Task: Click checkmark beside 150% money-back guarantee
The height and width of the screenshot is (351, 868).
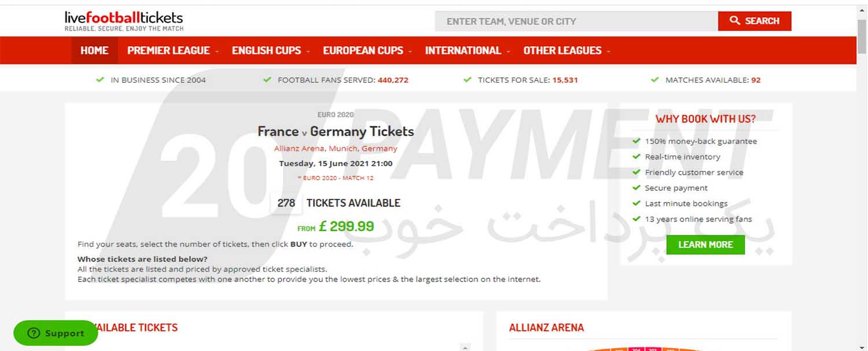Action: point(637,141)
